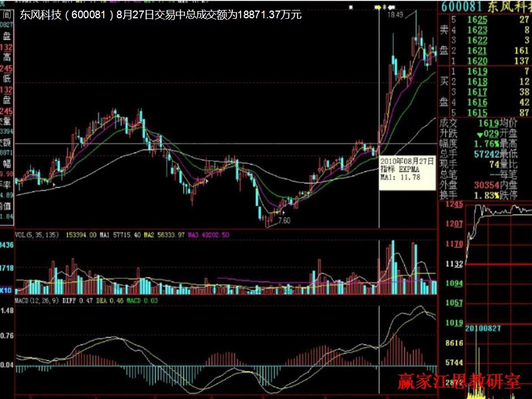The height and width of the screenshot is (399, 532).
Task: Click the 内盘 label
Action: pyautogui.click(x=509, y=185)
